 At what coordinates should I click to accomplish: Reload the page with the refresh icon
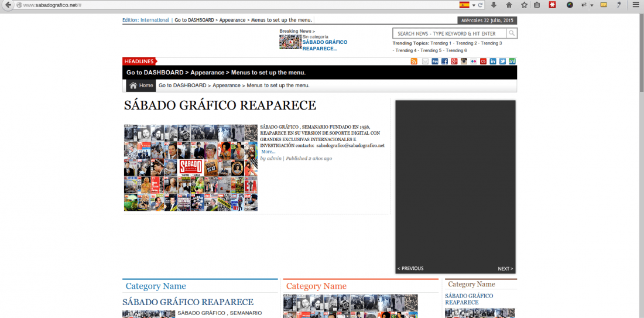point(480,5)
